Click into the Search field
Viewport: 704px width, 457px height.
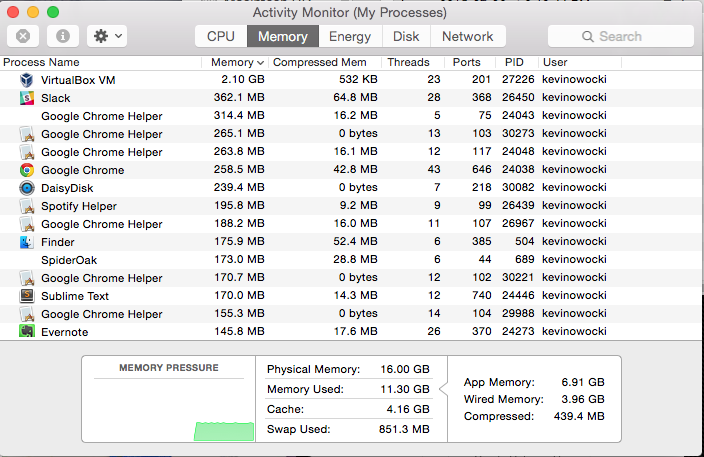click(620, 36)
